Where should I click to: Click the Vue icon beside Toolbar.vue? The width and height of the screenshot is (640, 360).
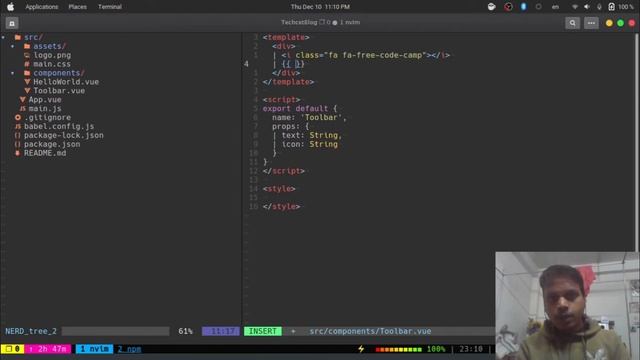(27, 91)
